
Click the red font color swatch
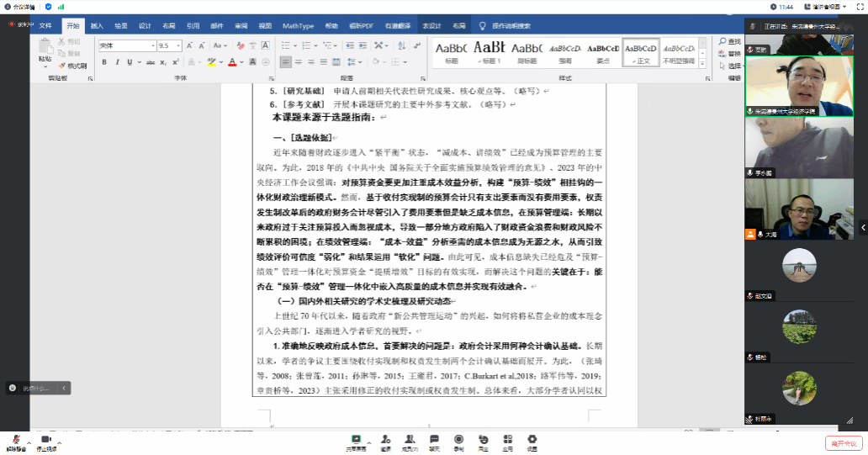tap(233, 62)
